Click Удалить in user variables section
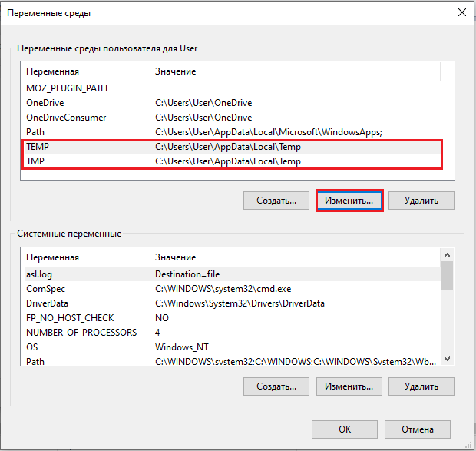The image size is (476, 451). point(421,201)
